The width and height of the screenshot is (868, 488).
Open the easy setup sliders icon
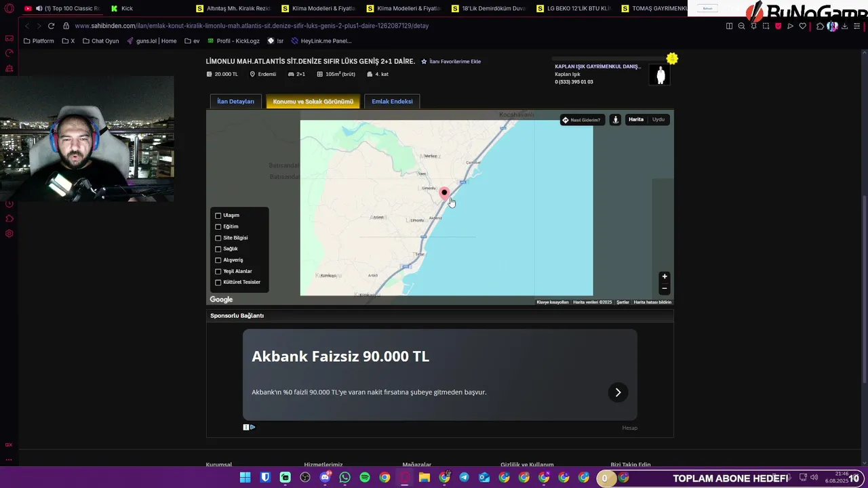click(857, 26)
